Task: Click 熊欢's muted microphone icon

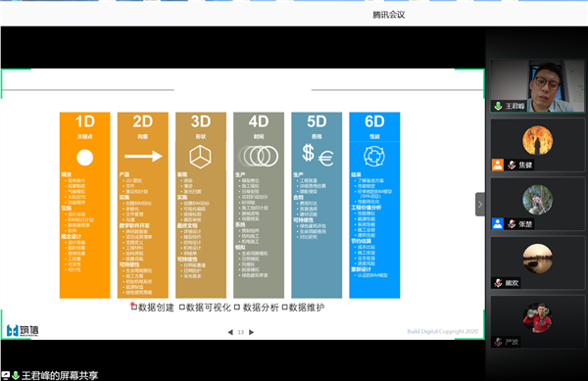Action: point(498,283)
